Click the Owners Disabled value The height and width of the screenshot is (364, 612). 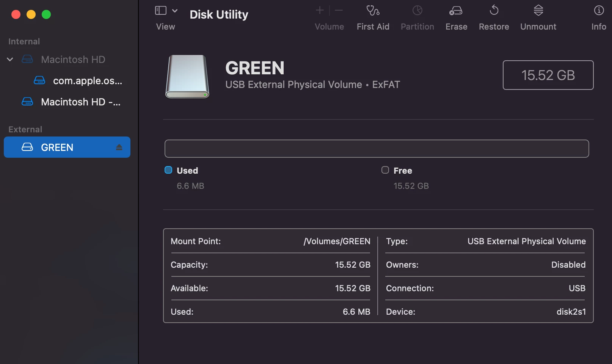[x=568, y=265]
